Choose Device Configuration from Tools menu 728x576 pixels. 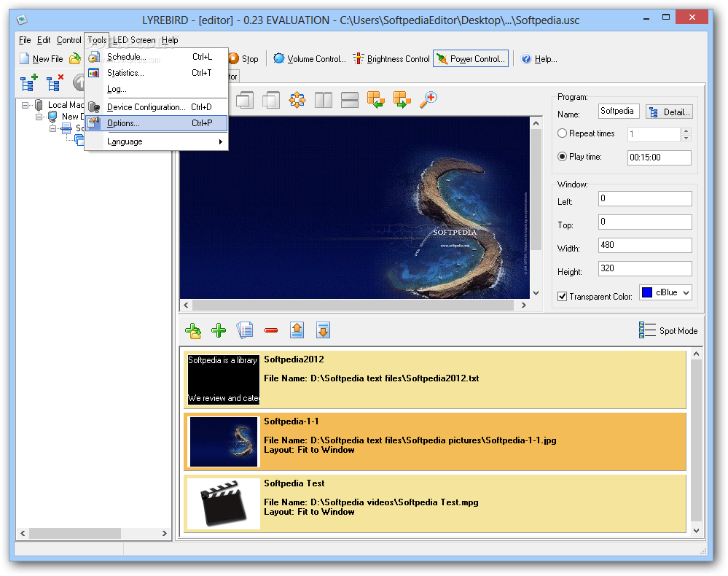(x=157, y=107)
